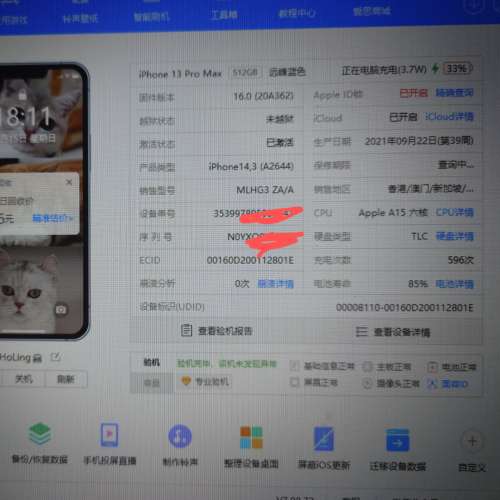The width and height of the screenshot is (500, 500).
Task: Click the camera icon on the phone preview
Action: [x=61, y=310]
